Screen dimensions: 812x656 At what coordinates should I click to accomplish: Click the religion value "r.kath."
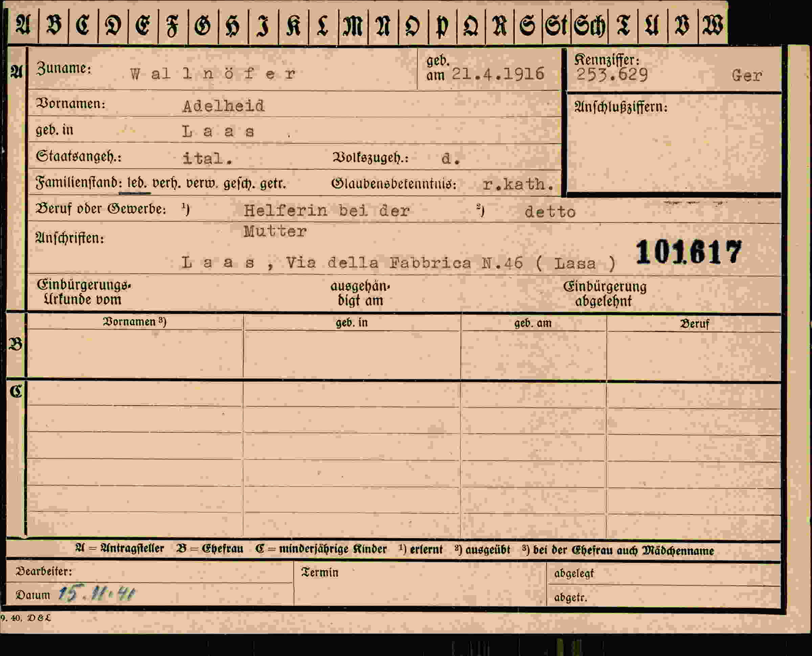click(x=518, y=184)
